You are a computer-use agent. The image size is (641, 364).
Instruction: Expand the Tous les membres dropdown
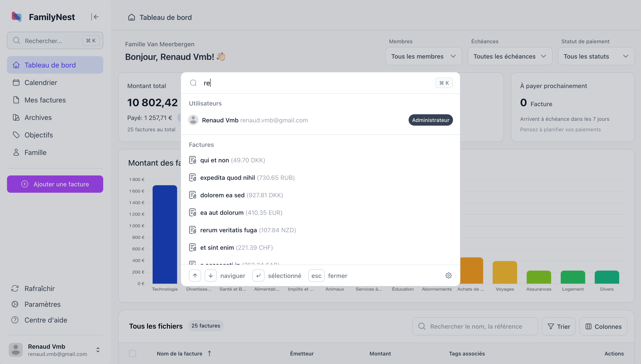(424, 56)
